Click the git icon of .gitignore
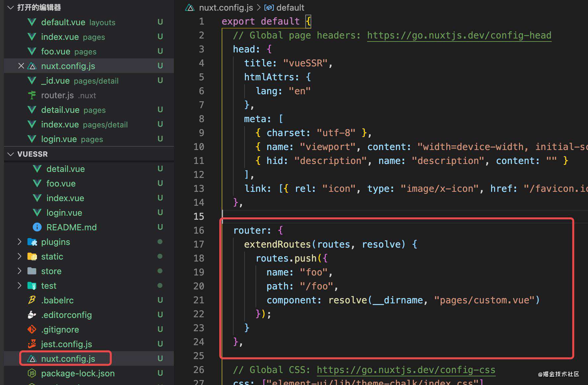This screenshot has width=588, height=385. [32, 330]
